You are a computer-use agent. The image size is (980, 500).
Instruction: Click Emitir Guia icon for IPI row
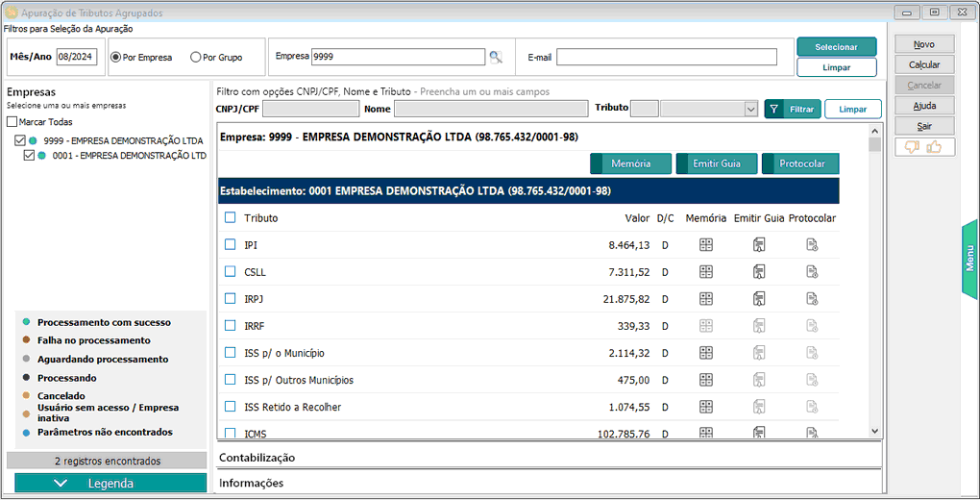pyautogui.click(x=759, y=244)
